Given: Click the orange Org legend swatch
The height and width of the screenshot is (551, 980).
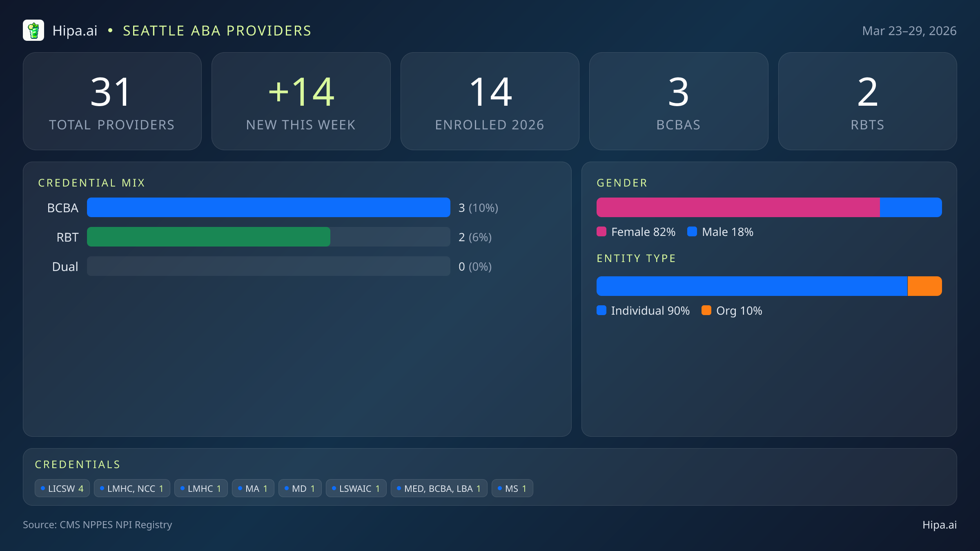Looking at the screenshot, I should (x=706, y=311).
